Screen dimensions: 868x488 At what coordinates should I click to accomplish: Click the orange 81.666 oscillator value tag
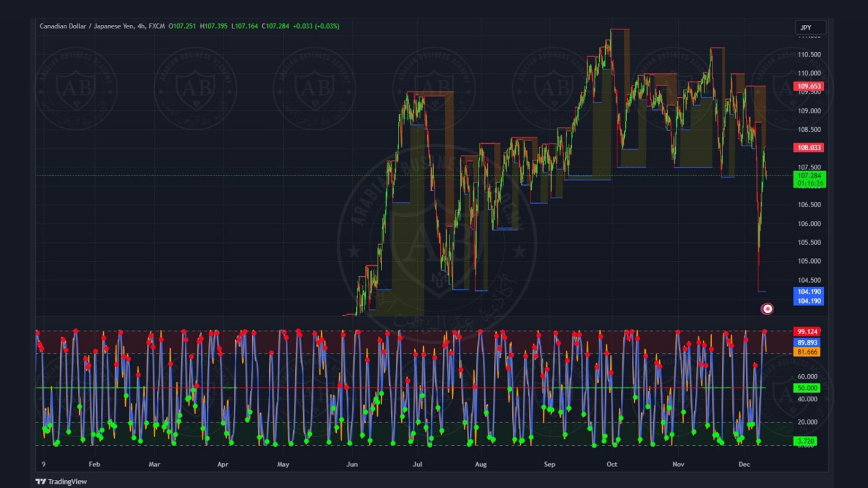pyautogui.click(x=807, y=352)
